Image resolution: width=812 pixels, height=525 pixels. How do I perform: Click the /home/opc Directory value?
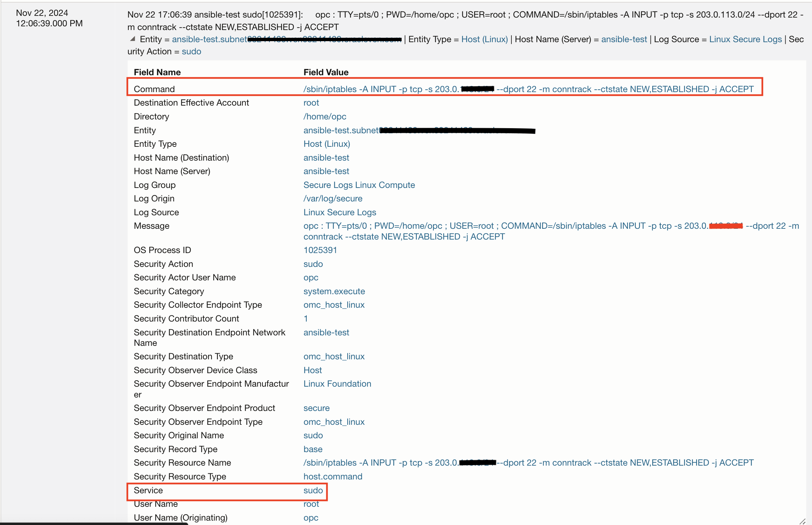325,117
